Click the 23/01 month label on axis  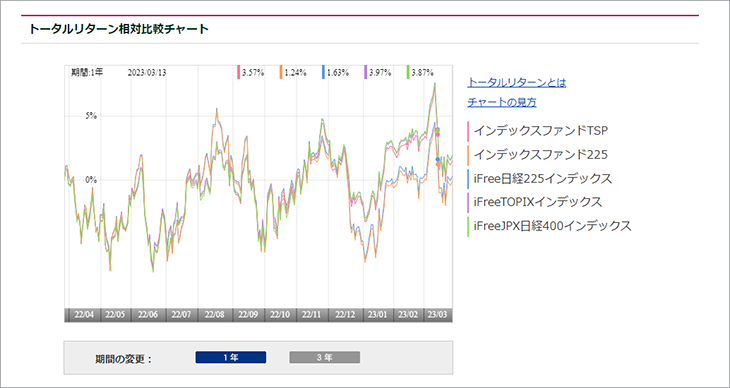click(377, 314)
